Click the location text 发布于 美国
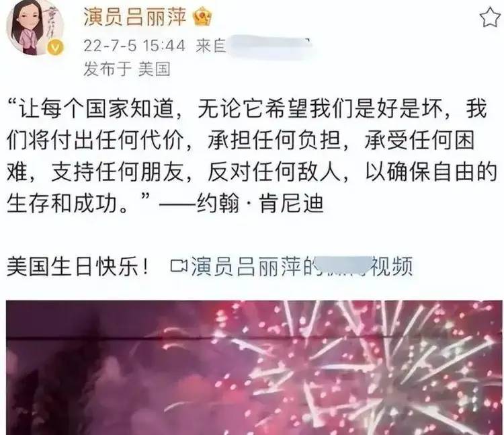The width and height of the screenshot is (504, 435). tap(126, 69)
